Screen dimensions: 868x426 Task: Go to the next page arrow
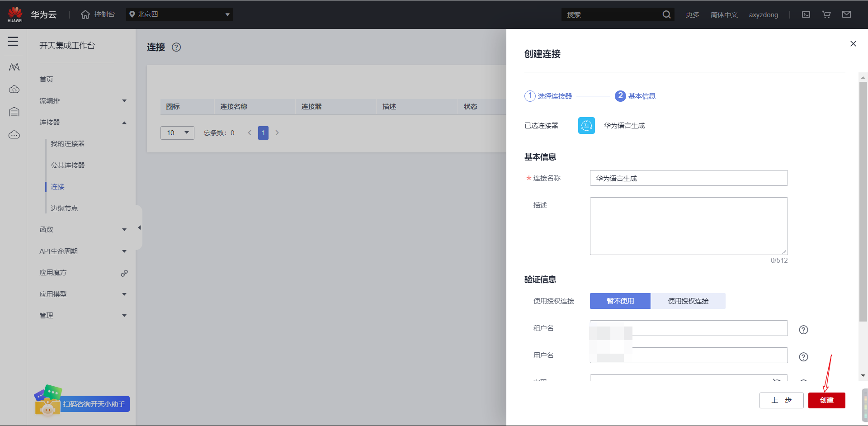[277, 133]
